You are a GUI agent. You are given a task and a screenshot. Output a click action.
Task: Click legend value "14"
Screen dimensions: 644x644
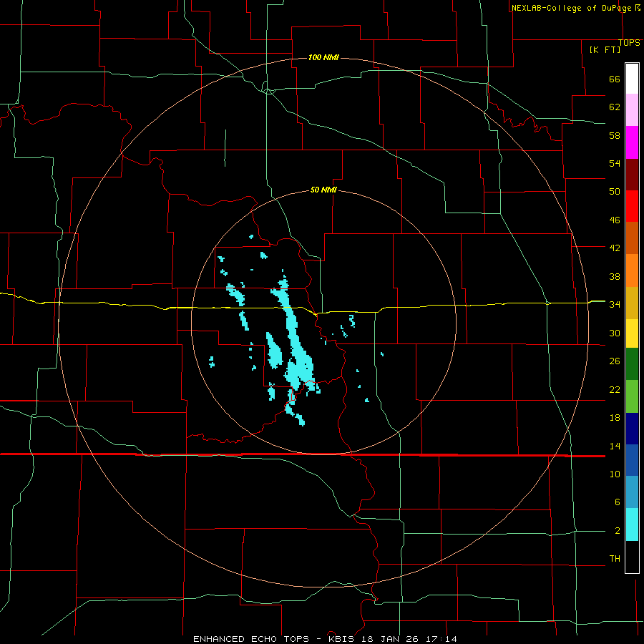coord(615,446)
